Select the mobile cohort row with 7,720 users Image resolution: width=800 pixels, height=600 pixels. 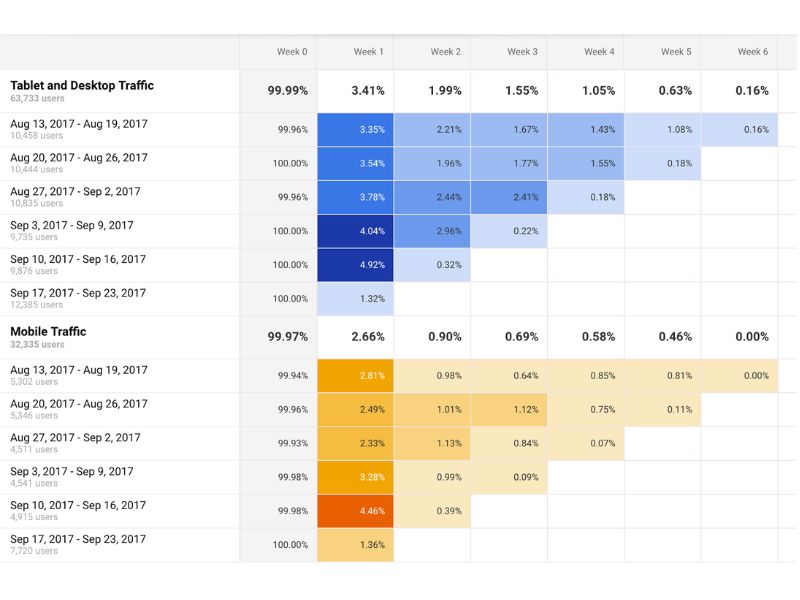[x=78, y=545]
